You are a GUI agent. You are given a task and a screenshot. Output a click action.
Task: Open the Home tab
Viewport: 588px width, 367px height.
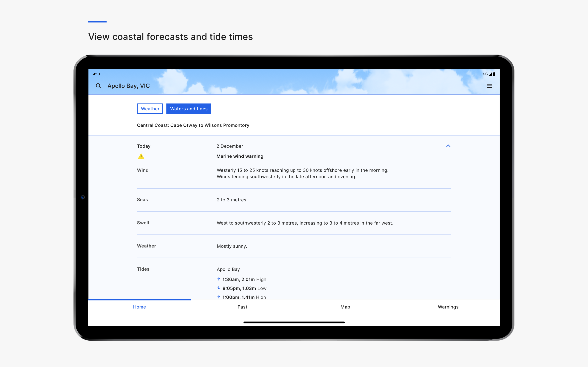(x=139, y=307)
